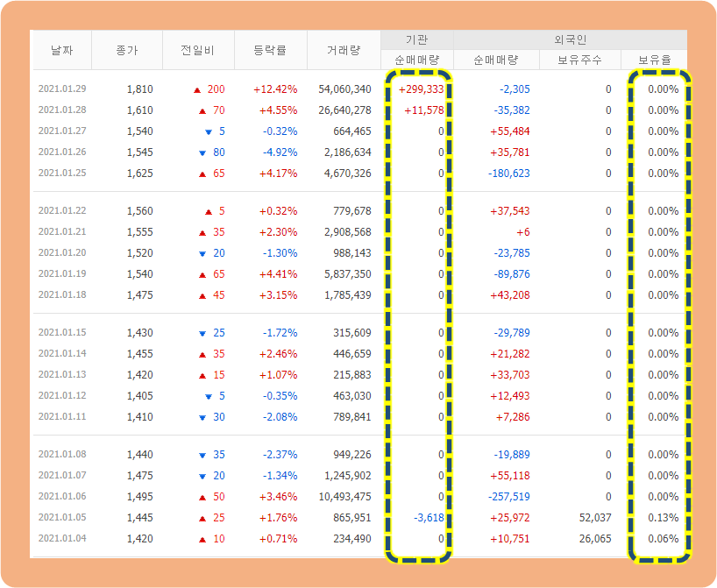
Task: Click the volume value 234,490
Action: coord(352,539)
